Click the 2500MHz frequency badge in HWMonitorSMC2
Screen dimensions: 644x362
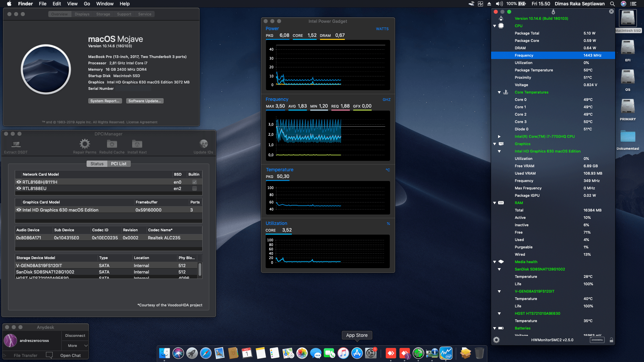click(x=597, y=340)
